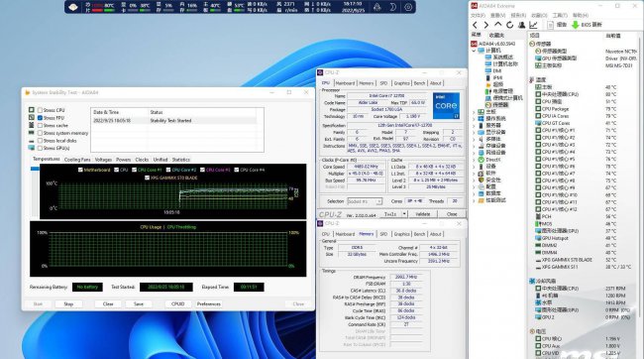Open CPU-Z Selection Socket #1 dropdown
This screenshot has height=359, width=644.
(365, 201)
